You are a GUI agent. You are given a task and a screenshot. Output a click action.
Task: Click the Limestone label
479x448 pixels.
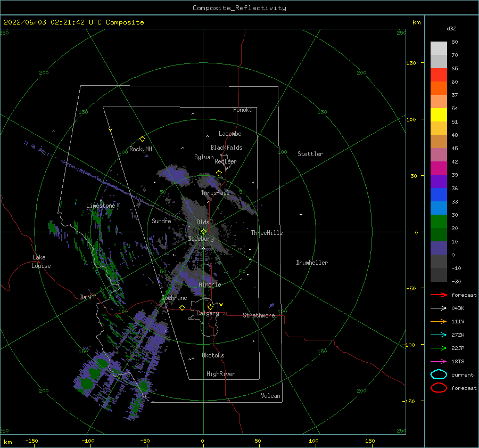tap(101, 206)
